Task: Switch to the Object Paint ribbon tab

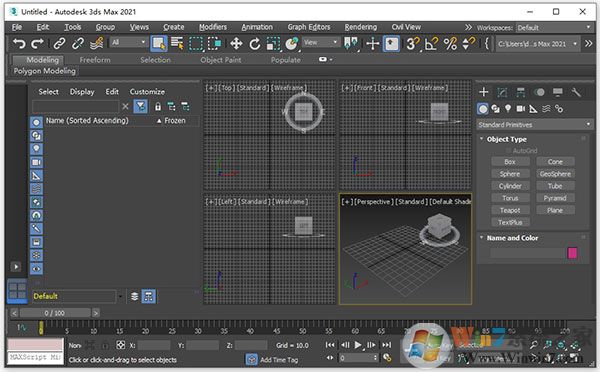Action: 221,60
